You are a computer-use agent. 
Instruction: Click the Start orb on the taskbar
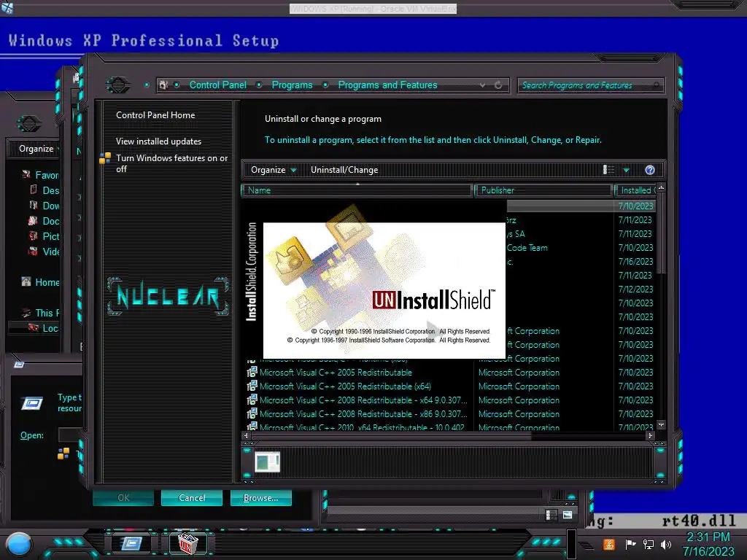point(19,544)
